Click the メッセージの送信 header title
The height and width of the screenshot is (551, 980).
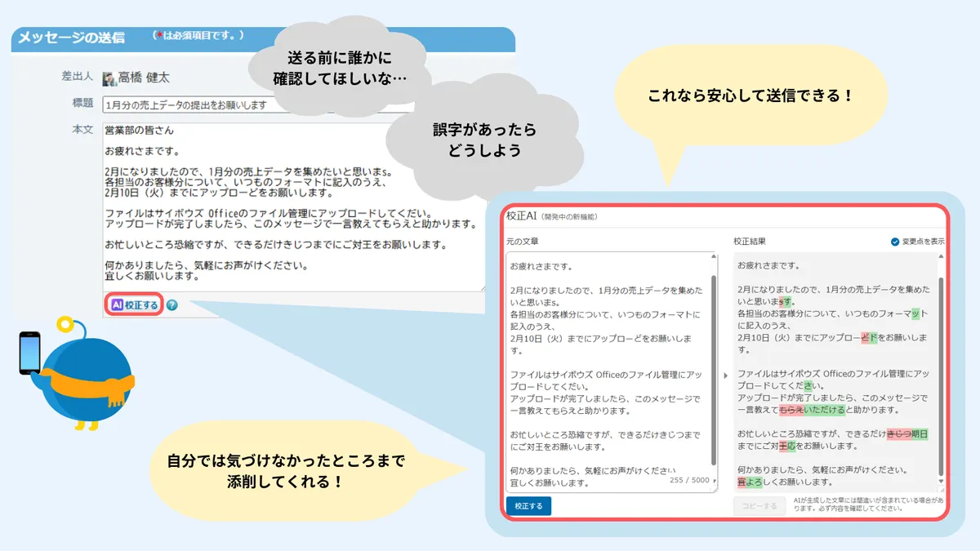[72, 38]
